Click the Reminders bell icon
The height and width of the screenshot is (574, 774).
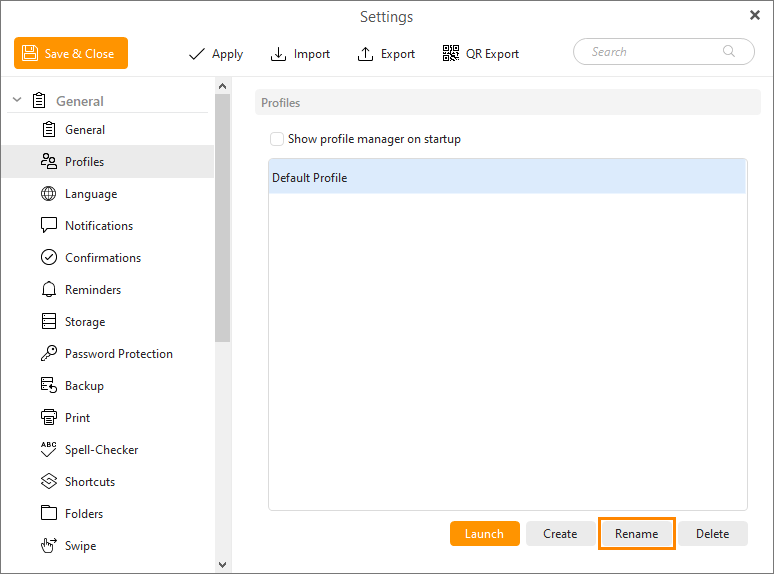(48, 290)
